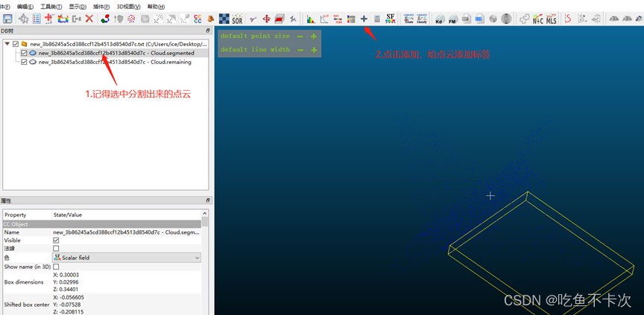
Task: Increase default point size with plus
Action: click(x=314, y=36)
